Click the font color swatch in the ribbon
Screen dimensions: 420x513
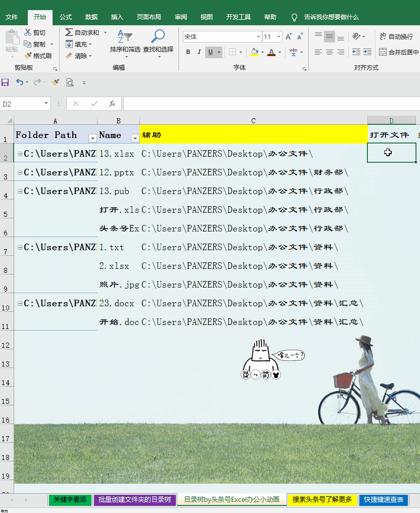click(271, 52)
